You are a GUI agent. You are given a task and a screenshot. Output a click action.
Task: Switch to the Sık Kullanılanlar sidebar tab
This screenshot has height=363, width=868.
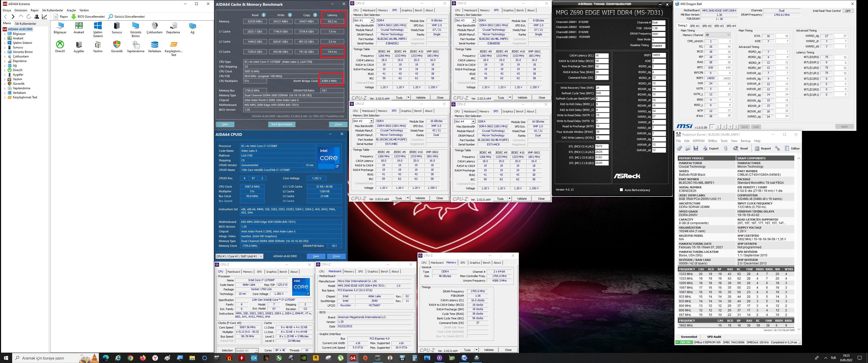pyautogui.click(x=25, y=24)
